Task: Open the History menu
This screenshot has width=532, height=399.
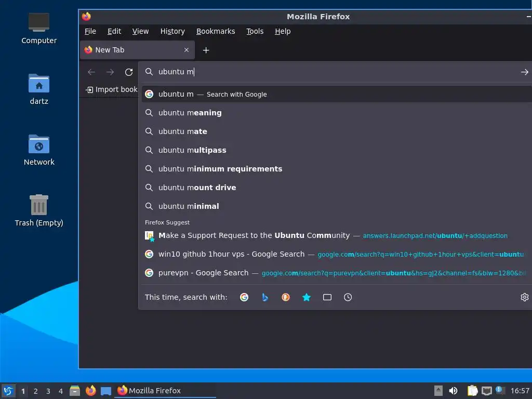Action: point(172,31)
